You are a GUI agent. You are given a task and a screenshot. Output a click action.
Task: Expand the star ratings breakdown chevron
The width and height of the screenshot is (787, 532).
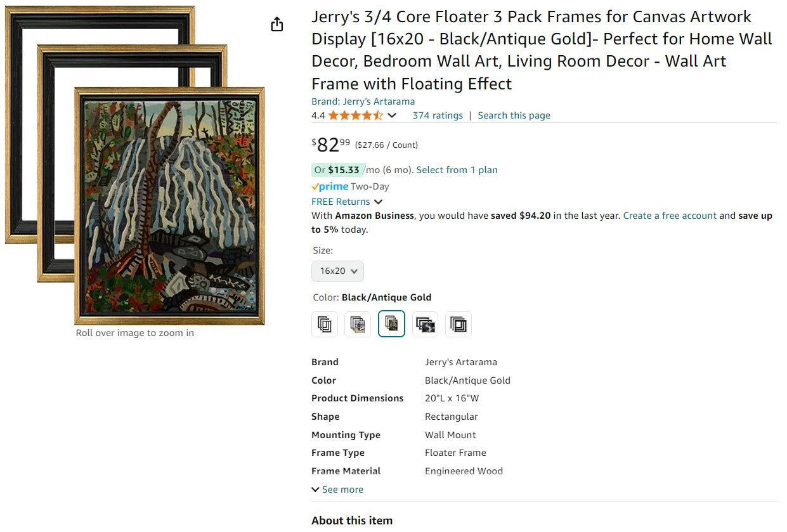click(393, 116)
